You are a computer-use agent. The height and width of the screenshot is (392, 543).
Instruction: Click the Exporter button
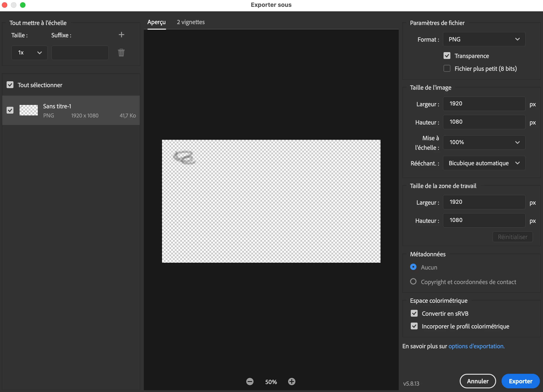(520, 381)
